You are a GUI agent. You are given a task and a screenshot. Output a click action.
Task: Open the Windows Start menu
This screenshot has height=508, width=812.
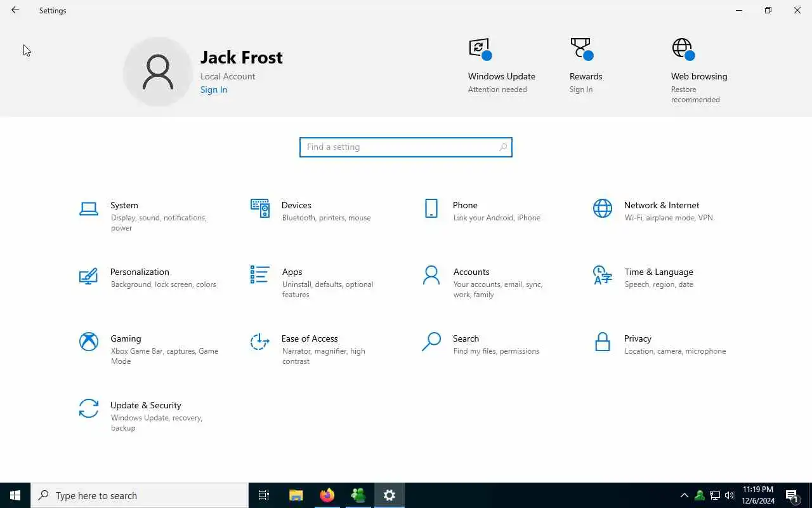(15, 495)
